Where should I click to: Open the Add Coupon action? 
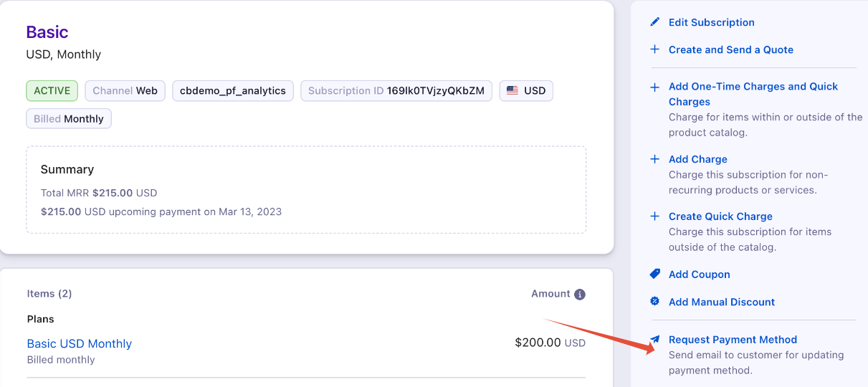[x=699, y=274]
